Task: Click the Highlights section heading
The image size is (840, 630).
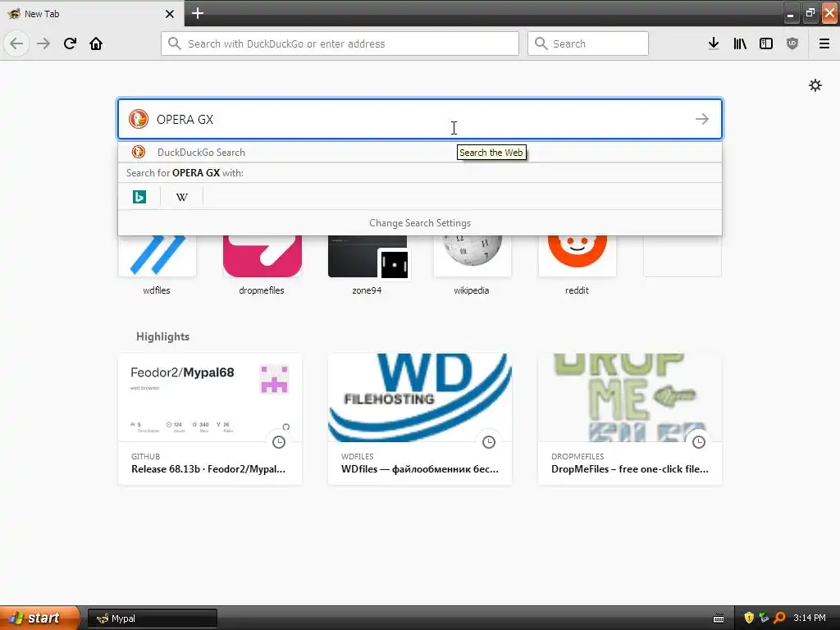Action: tap(163, 336)
